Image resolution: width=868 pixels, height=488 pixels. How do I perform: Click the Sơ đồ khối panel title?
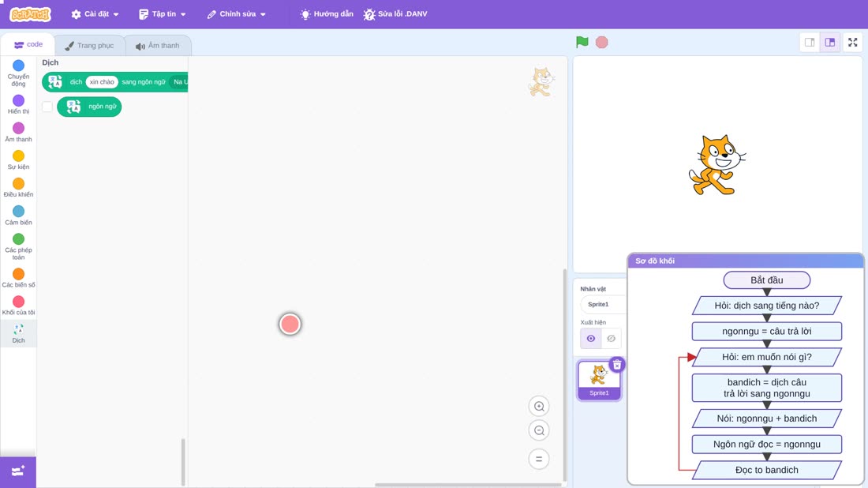coord(655,261)
